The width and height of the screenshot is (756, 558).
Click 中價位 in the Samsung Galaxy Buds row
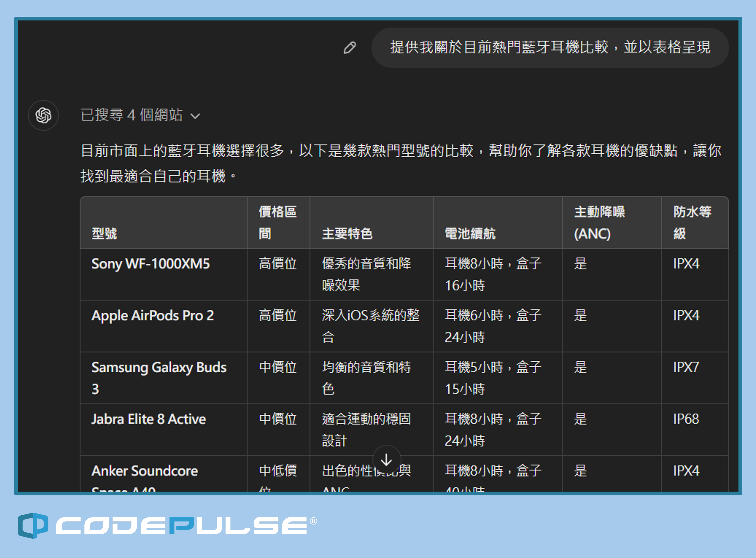pyautogui.click(x=277, y=367)
